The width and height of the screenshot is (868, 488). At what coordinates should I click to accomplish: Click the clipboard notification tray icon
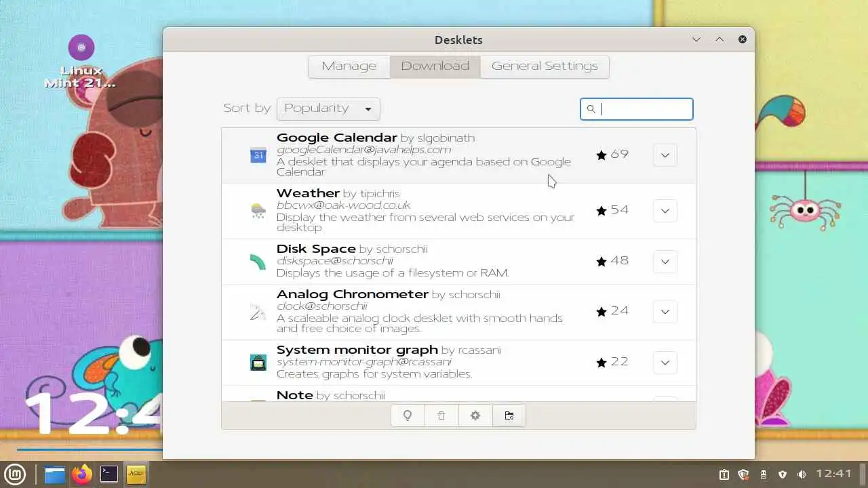coord(724,474)
